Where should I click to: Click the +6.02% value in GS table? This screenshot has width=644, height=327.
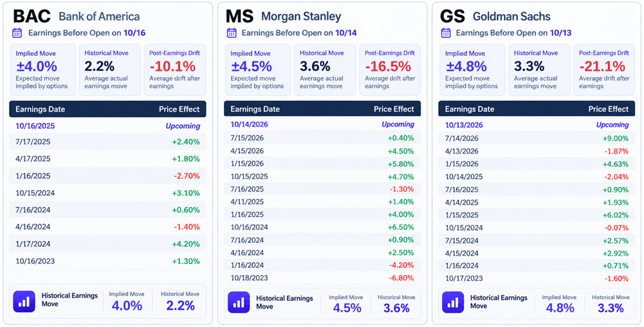[615, 215]
